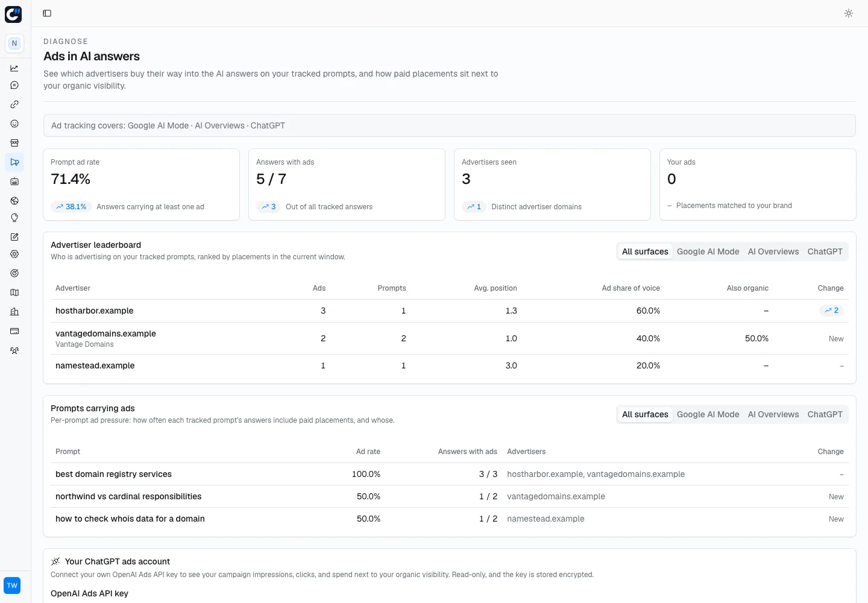Open the link chain icon in sidebar
Image resolution: width=868 pixels, height=603 pixels.
14,104
